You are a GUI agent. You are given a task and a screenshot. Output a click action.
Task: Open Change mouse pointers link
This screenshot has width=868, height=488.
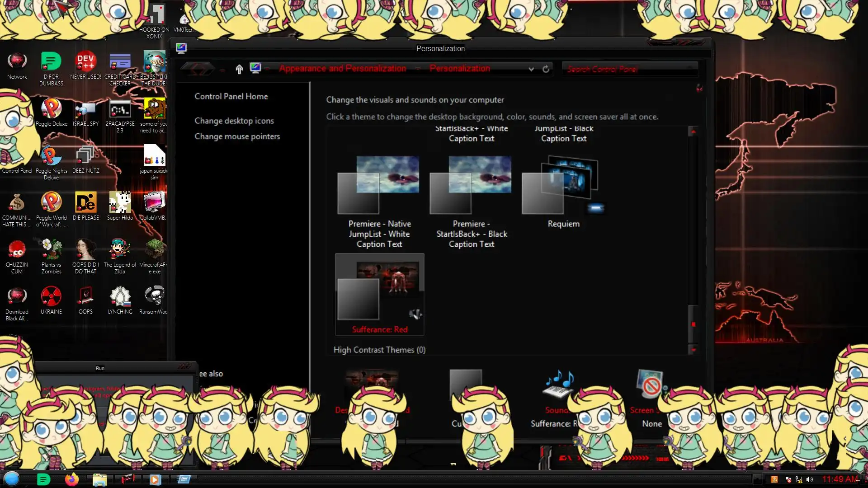pyautogui.click(x=237, y=136)
